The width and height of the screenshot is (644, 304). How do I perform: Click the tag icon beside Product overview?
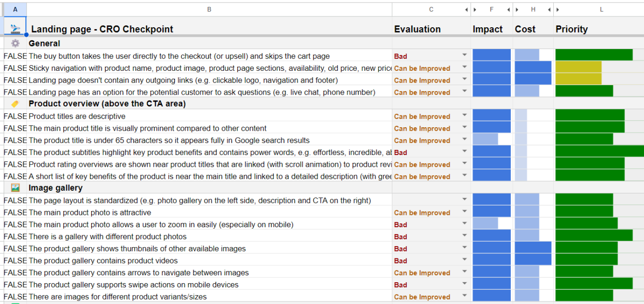pyautogui.click(x=15, y=103)
